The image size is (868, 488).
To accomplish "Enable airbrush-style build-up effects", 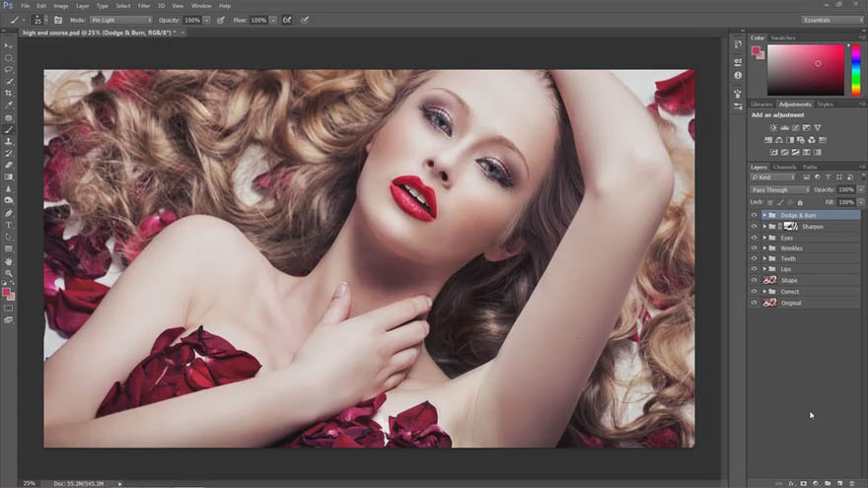I will tap(287, 20).
